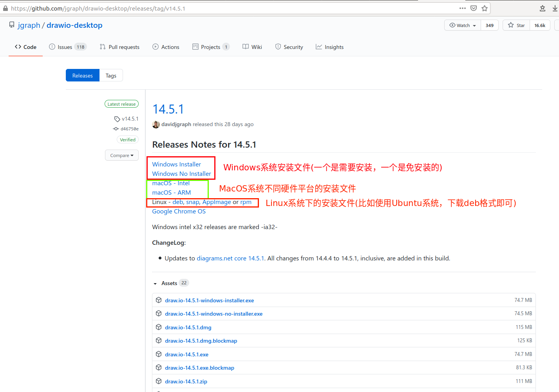This screenshot has width=559, height=392.
Task: Click the Star button
Action: pos(516,25)
